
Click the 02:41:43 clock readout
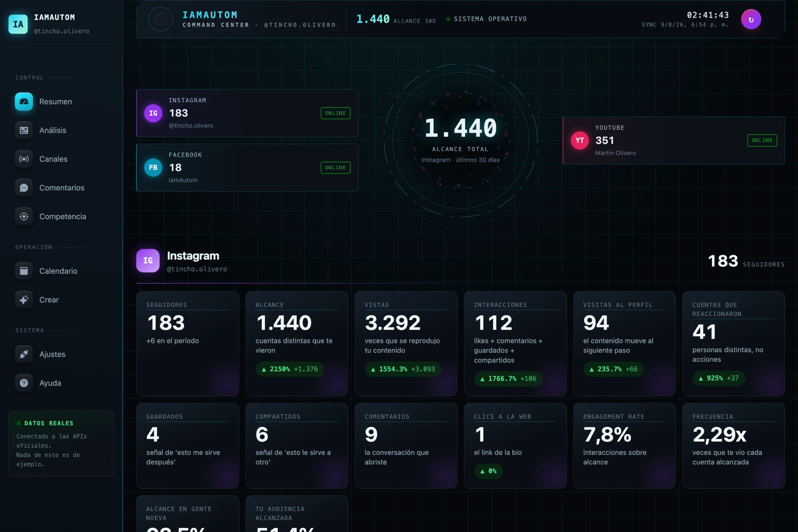[x=708, y=15]
